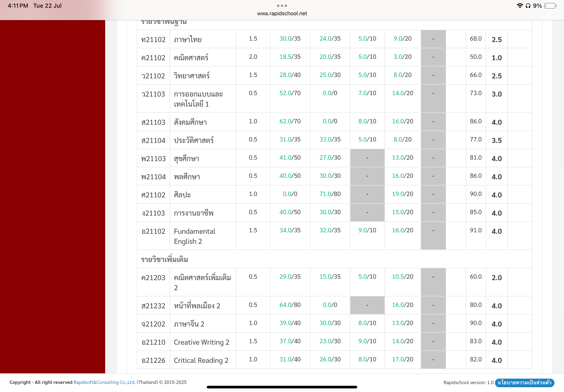The width and height of the screenshot is (564, 392).
Task: Select the grade 3.0 in ว21103 row
Action: 496,94
